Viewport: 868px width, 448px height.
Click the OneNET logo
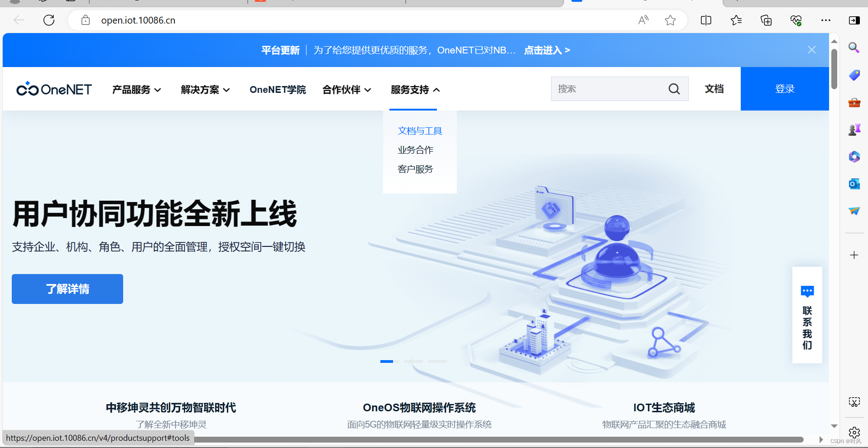[54, 89]
